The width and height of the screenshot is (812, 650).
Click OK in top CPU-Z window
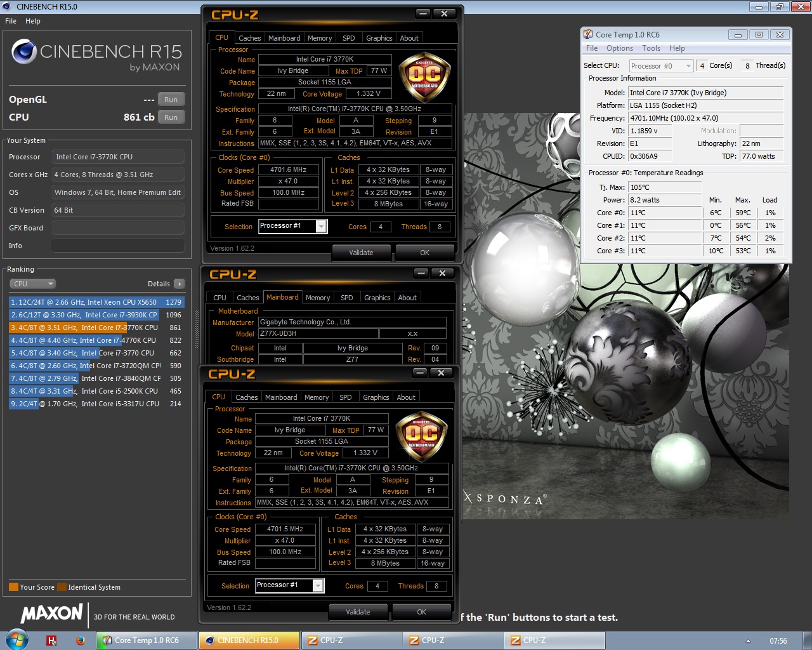pyautogui.click(x=425, y=253)
